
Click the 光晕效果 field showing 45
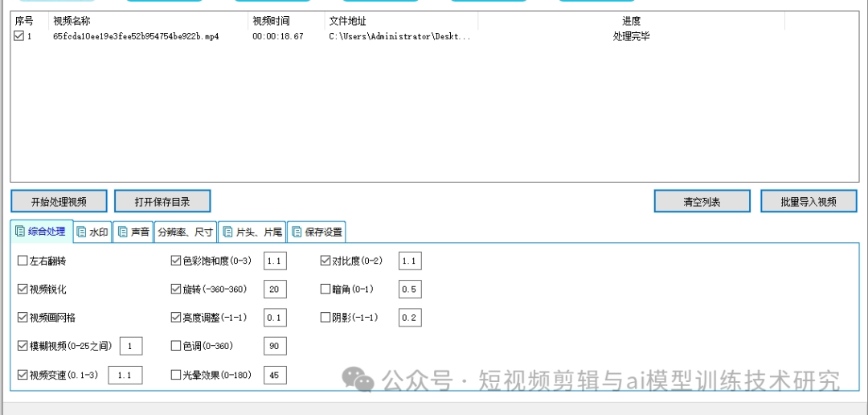pos(275,375)
